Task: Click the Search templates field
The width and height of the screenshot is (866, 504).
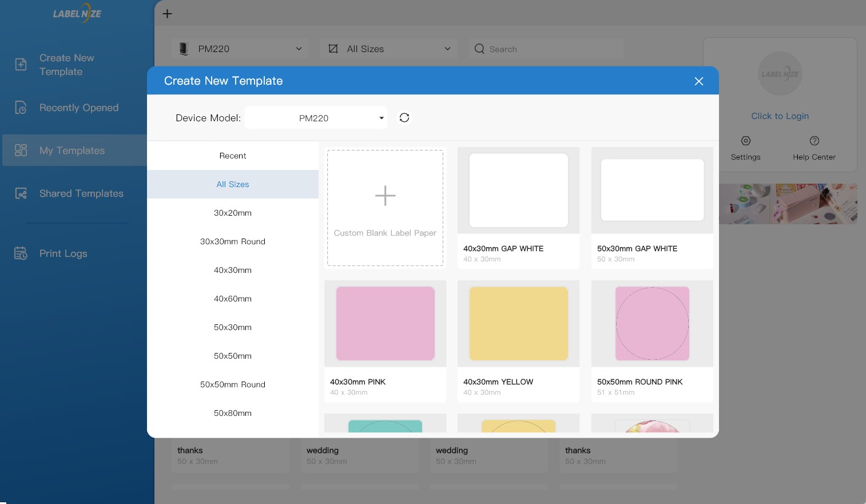Action: click(x=546, y=49)
